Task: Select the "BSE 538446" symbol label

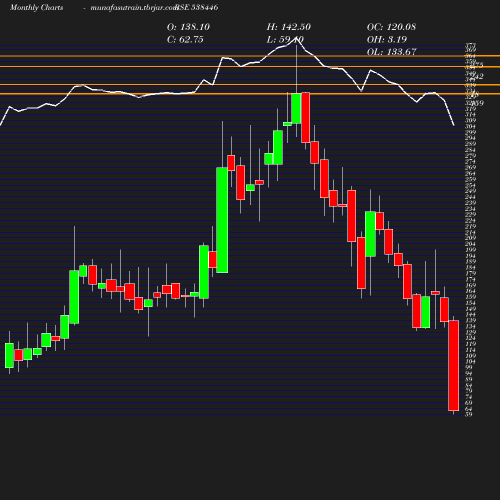Action: 197,7
